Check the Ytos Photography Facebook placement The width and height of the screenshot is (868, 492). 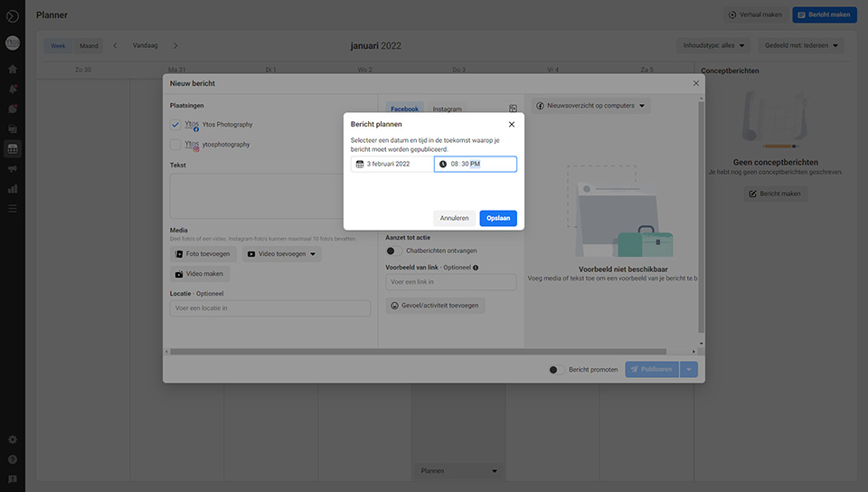click(x=175, y=125)
